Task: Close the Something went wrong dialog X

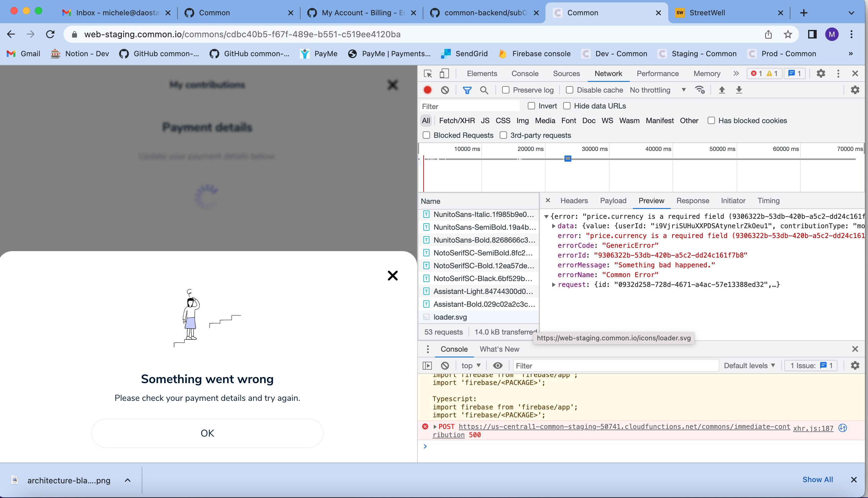Action: click(392, 276)
